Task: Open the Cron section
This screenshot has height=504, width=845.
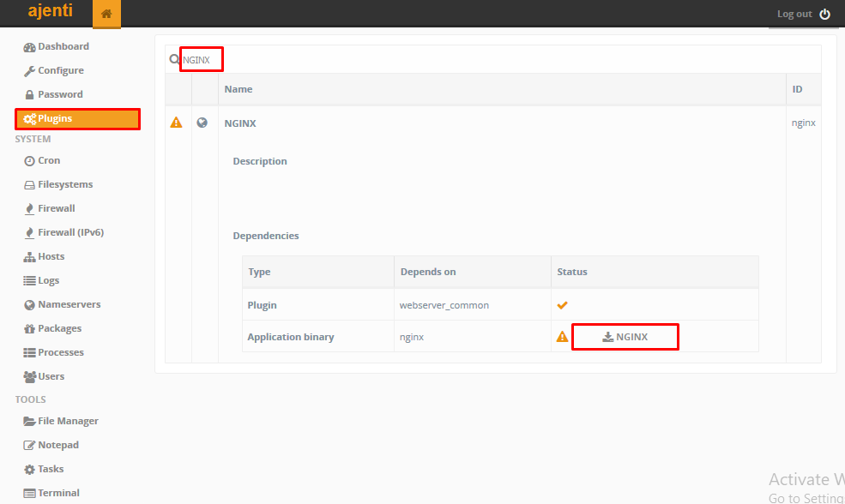Action: coord(49,160)
